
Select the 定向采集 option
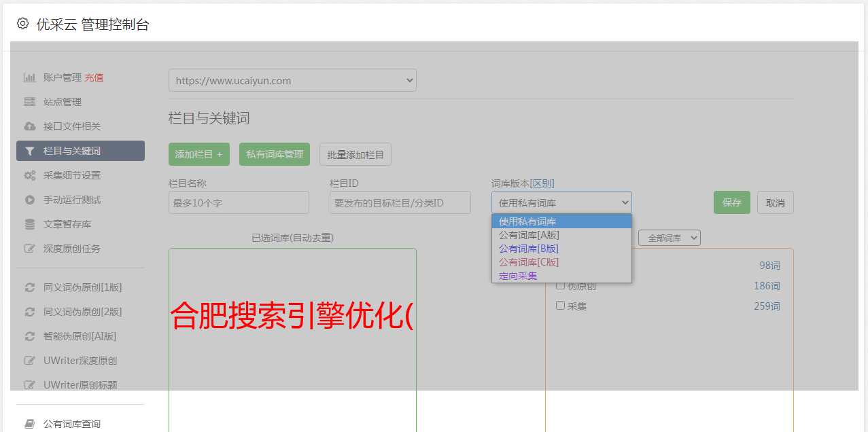point(518,276)
